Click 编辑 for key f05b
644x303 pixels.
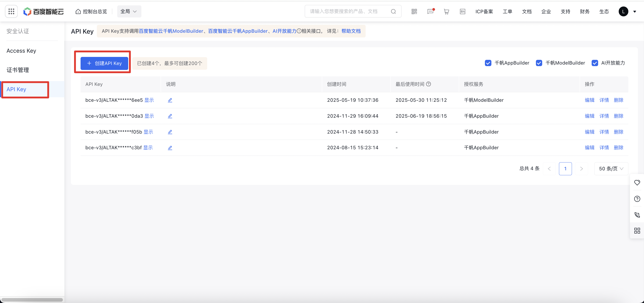click(x=589, y=132)
